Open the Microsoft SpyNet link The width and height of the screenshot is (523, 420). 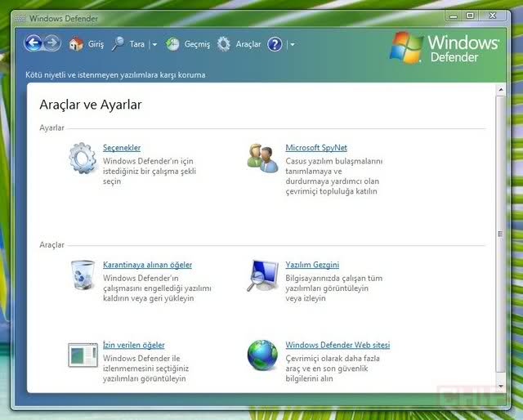coord(316,148)
